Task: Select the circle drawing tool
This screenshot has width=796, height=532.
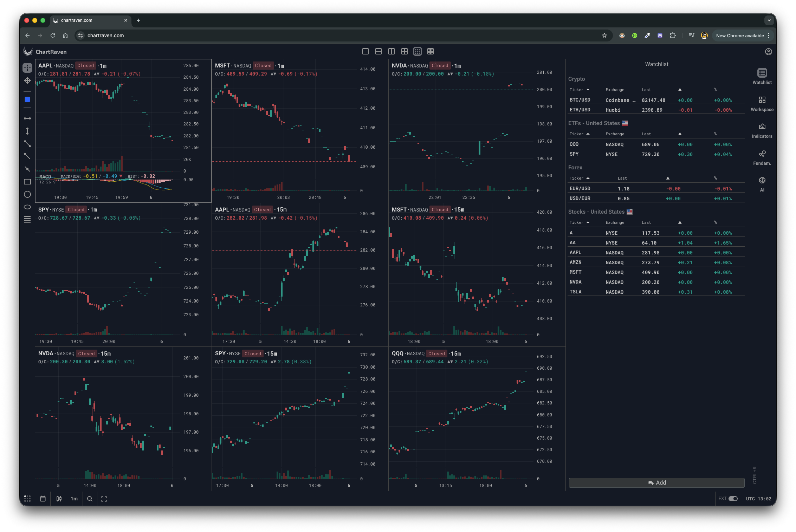Action: (x=27, y=194)
